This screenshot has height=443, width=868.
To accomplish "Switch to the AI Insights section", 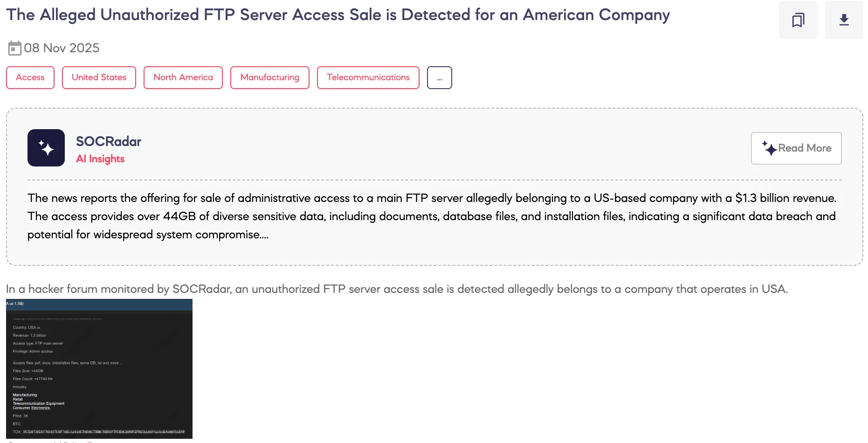I will 101,159.
